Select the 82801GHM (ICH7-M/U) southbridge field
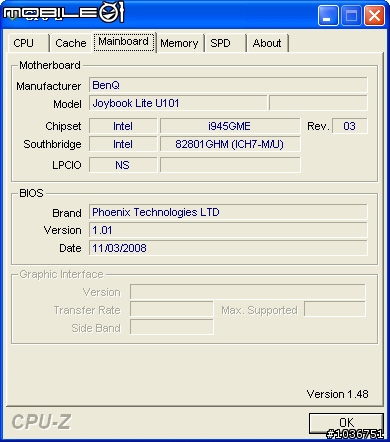 pyautogui.click(x=230, y=144)
